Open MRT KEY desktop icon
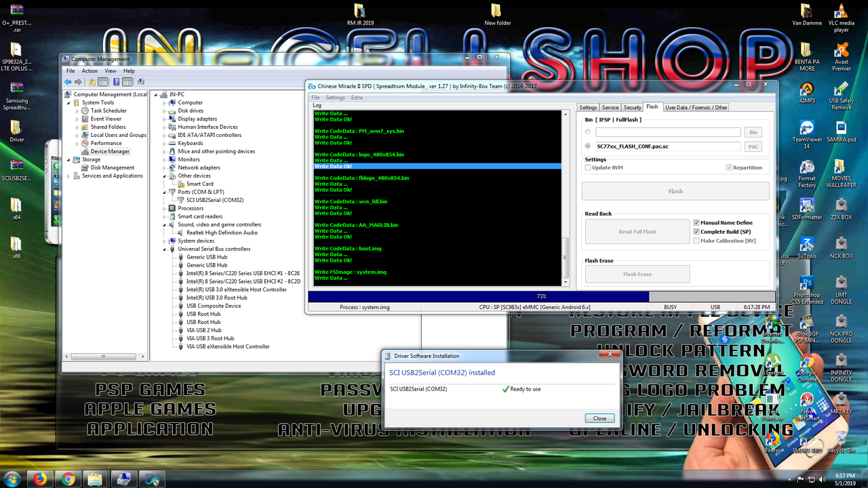The image size is (868, 488). 841,403
